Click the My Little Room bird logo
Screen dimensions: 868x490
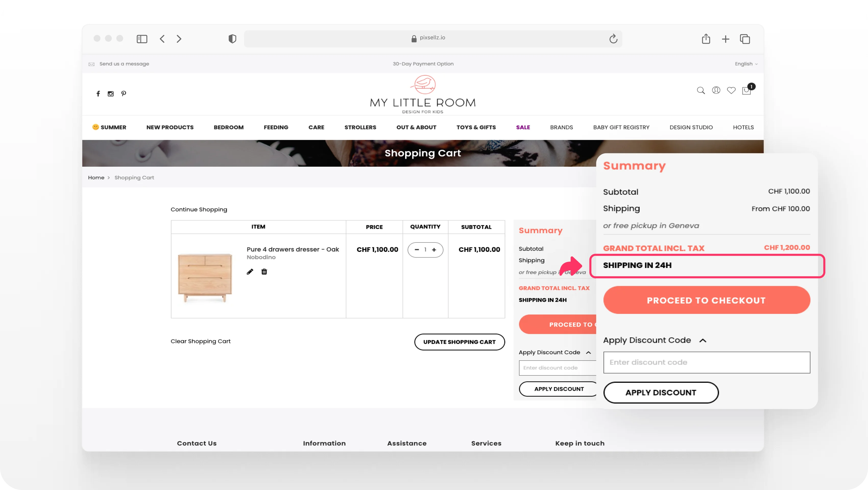click(423, 85)
